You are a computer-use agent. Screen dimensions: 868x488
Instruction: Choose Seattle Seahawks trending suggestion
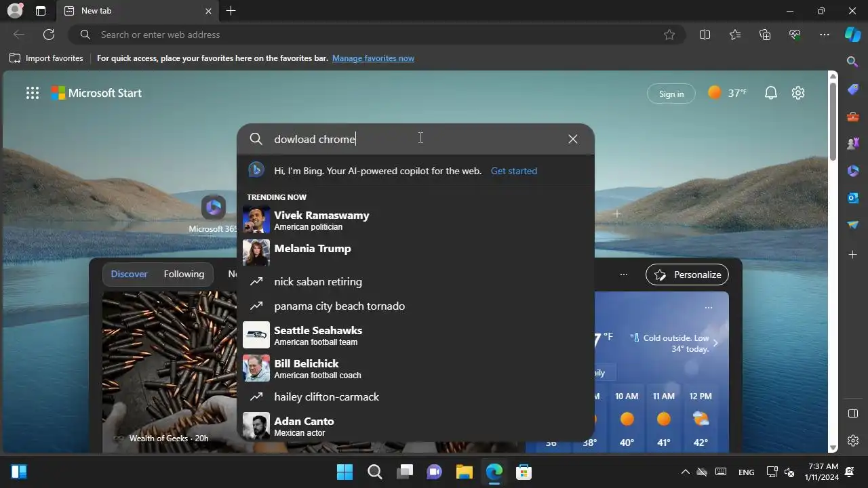point(415,335)
